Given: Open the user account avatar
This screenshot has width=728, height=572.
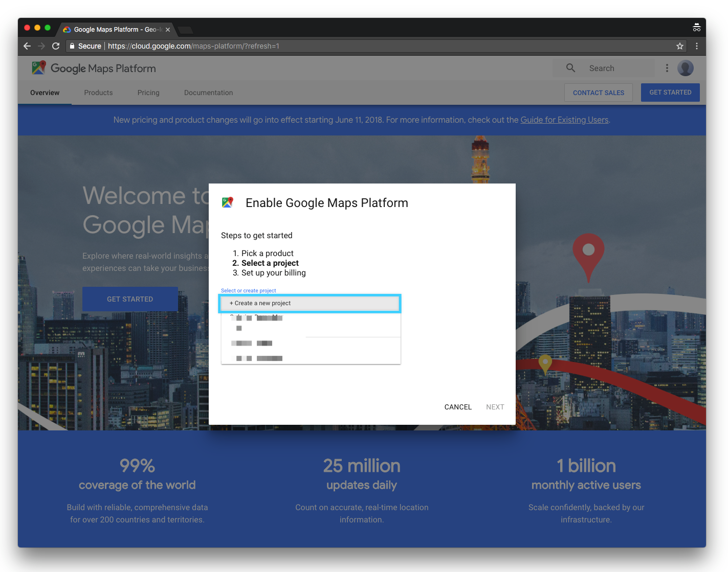Looking at the screenshot, I should [x=686, y=68].
